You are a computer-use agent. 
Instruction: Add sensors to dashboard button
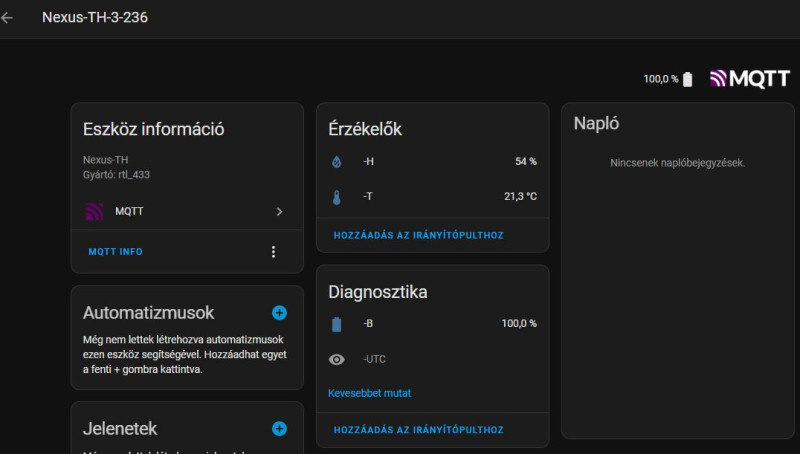tap(418, 235)
